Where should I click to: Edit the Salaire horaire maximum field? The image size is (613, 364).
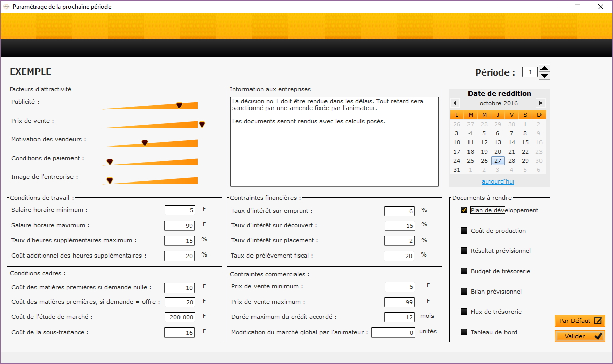(x=180, y=226)
